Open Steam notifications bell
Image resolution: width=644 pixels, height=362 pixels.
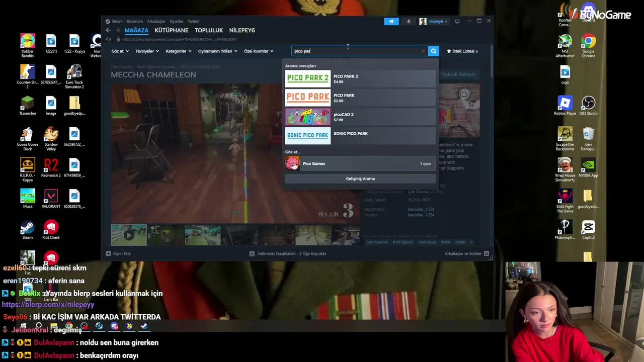(409, 21)
